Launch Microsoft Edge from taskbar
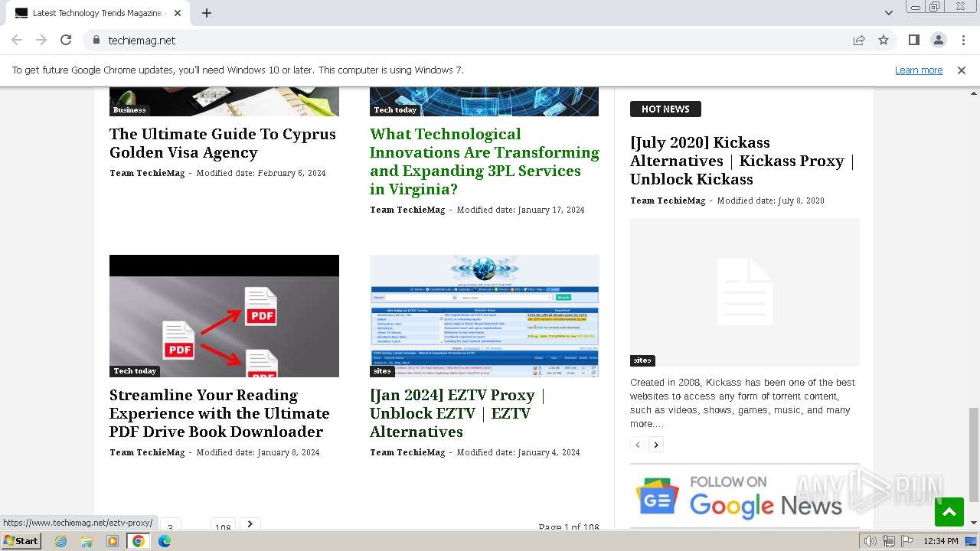Screen dimensions: 980x551 coord(165,541)
